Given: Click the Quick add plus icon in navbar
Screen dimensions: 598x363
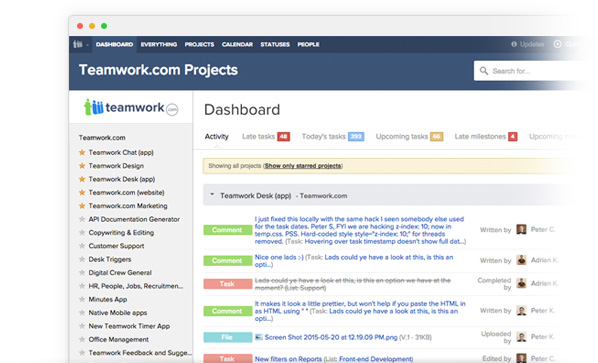Looking at the screenshot, I should (x=557, y=44).
